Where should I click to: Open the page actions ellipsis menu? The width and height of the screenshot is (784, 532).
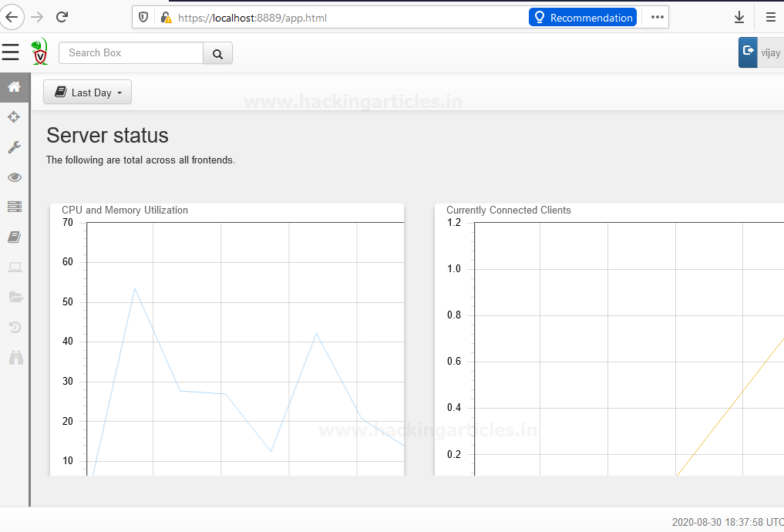[x=657, y=18]
